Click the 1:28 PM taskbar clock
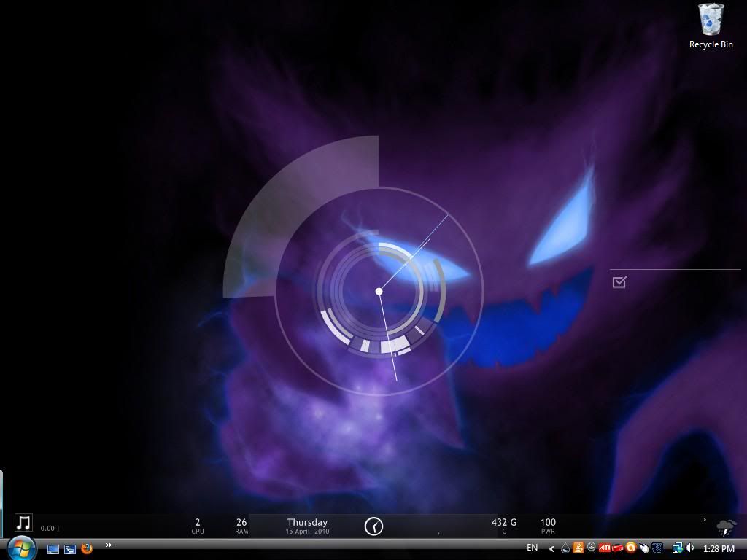The image size is (747, 560). click(x=719, y=548)
